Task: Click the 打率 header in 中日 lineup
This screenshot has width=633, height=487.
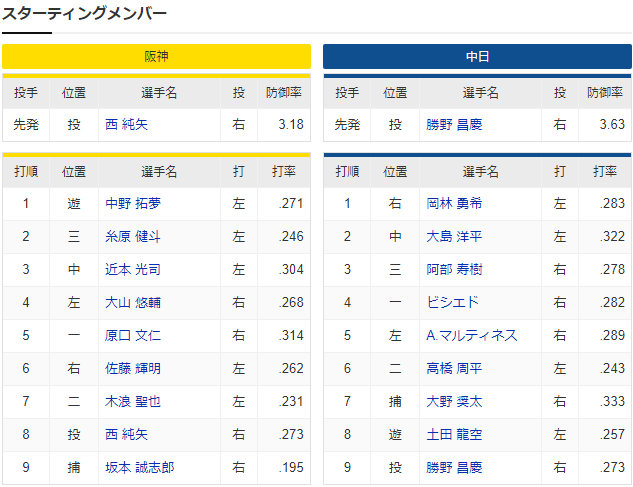Action: [605, 172]
